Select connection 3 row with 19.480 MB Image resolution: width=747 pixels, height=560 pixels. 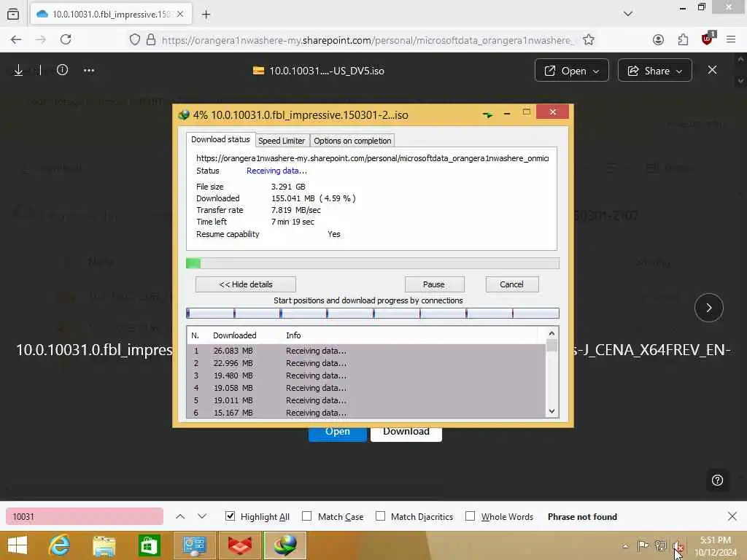(x=366, y=376)
